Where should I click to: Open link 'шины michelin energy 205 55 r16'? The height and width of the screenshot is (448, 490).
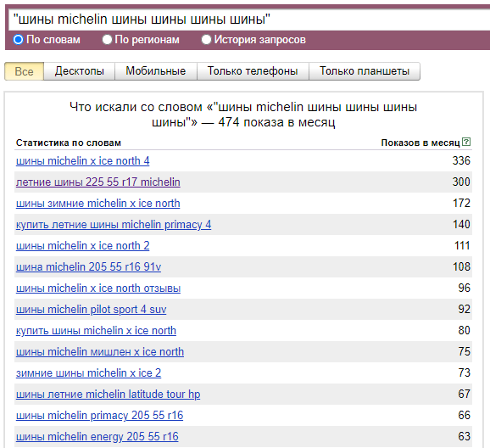point(97,437)
